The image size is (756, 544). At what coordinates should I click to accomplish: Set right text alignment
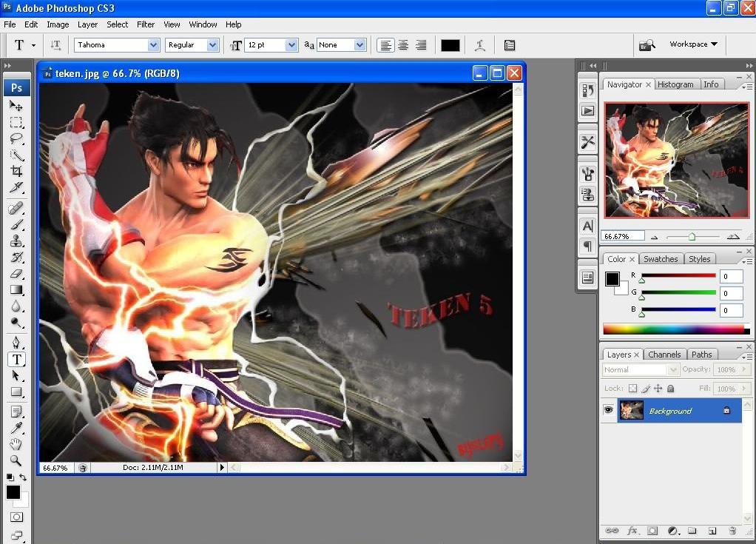pos(421,45)
